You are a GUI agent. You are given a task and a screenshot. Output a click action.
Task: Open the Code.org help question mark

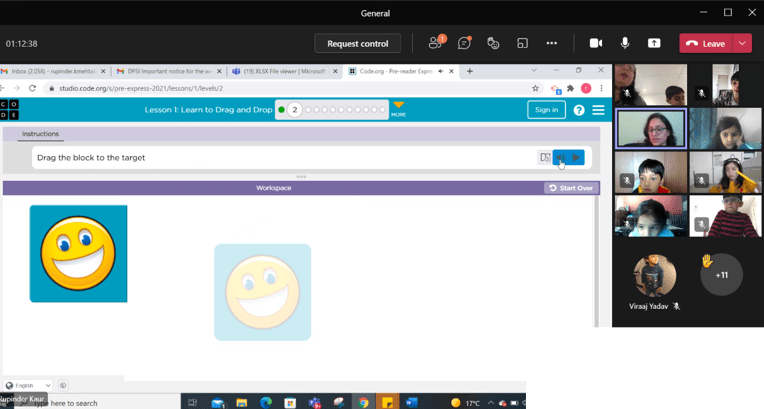point(578,110)
